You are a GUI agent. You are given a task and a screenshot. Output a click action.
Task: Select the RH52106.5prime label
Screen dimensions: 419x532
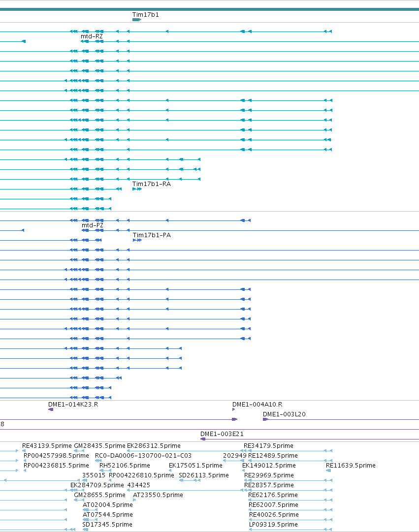click(125, 466)
